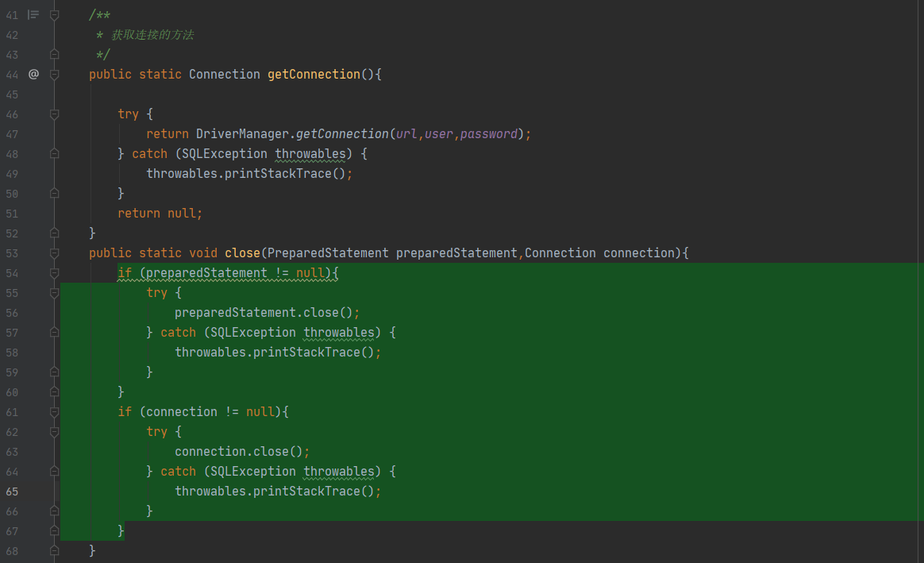Click the throwables parameter on line 57
The height and width of the screenshot is (563, 924).
[339, 333]
